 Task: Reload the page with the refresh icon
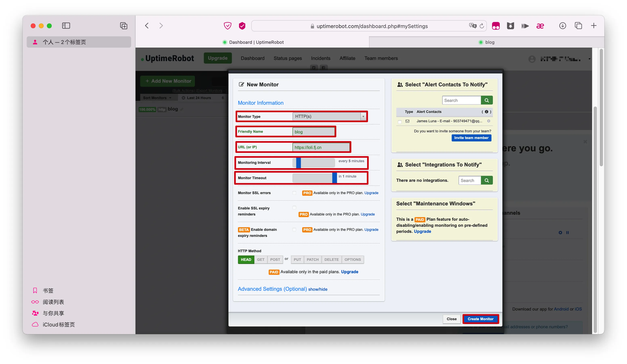click(x=482, y=26)
